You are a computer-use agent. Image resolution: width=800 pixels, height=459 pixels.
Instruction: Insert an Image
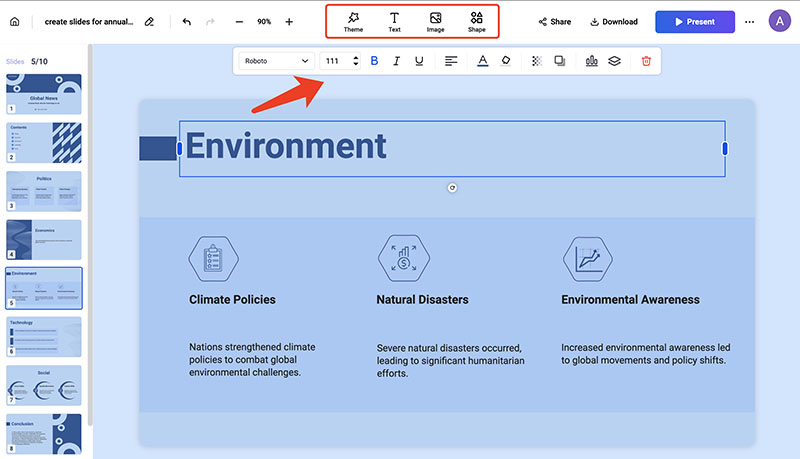pyautogui.click(x=435, y=22)
